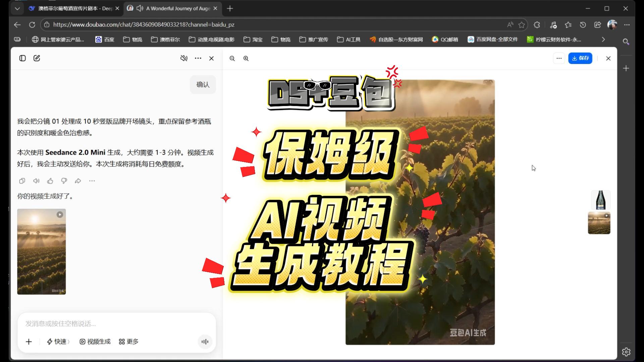Open browser extensions puzzle icon
Image resolution: width=644 pixels, height=362 pixels.
(537, 24)
